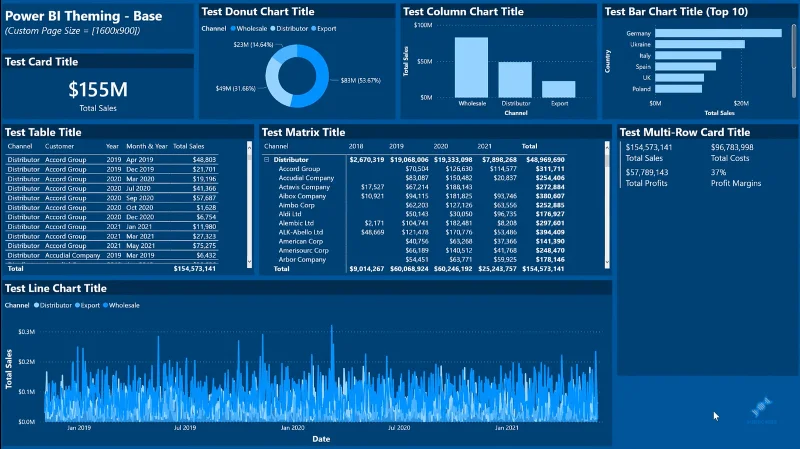Screen dimensions: 800x449
Task: Select the Ukraine bar in the bar chart
Action: tap(700, 44)
